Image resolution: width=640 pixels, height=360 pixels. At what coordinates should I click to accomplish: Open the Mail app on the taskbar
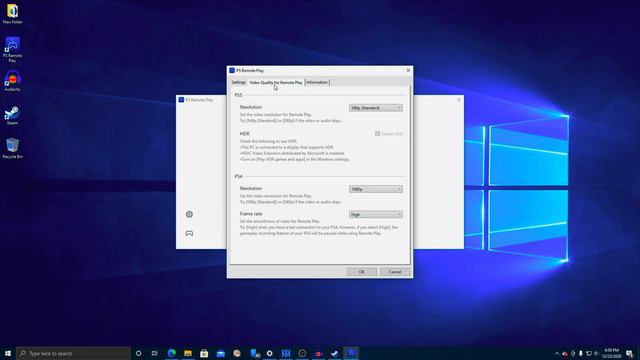pos(220,353)
